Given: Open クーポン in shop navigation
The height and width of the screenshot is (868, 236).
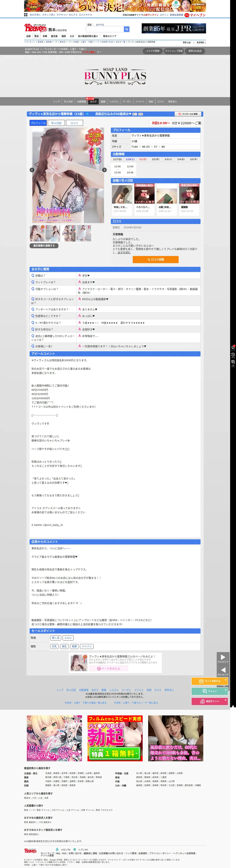Looking at the screenshot, I should pyautogui.click(x=127, y=101).
